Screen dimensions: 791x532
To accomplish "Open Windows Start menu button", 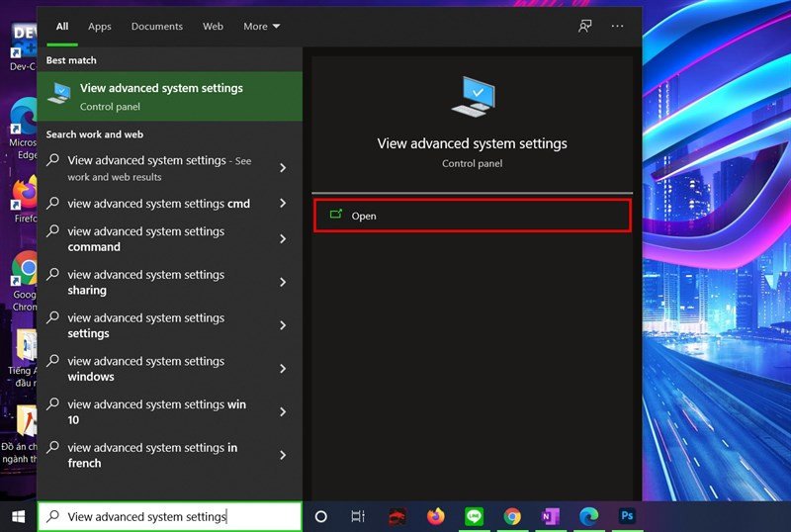I will (x=18, y=516).
